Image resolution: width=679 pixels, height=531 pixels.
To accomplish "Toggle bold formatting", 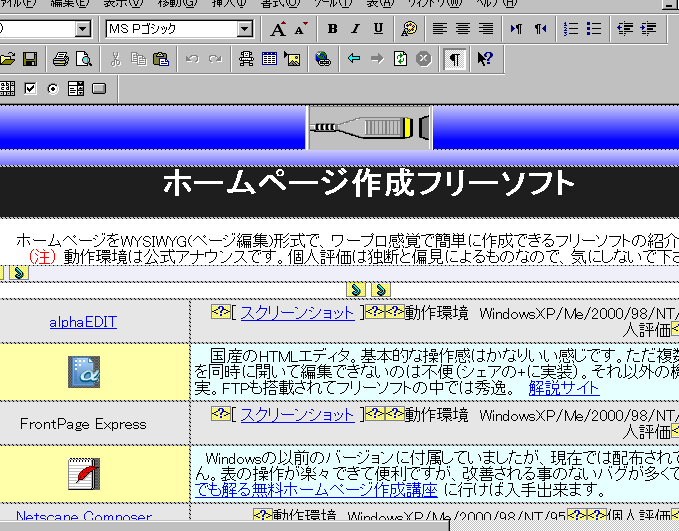I will pyautogui.click(x=332, y=29).
